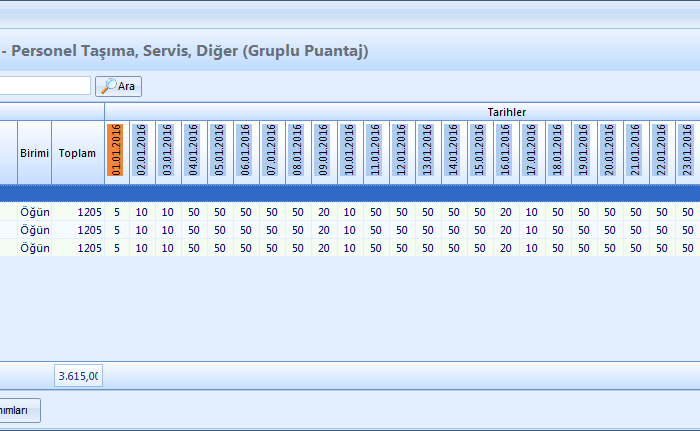This screenshot has width=700, height=431.
Task: Sort by the Toplam column header
Action: point(77,153)
